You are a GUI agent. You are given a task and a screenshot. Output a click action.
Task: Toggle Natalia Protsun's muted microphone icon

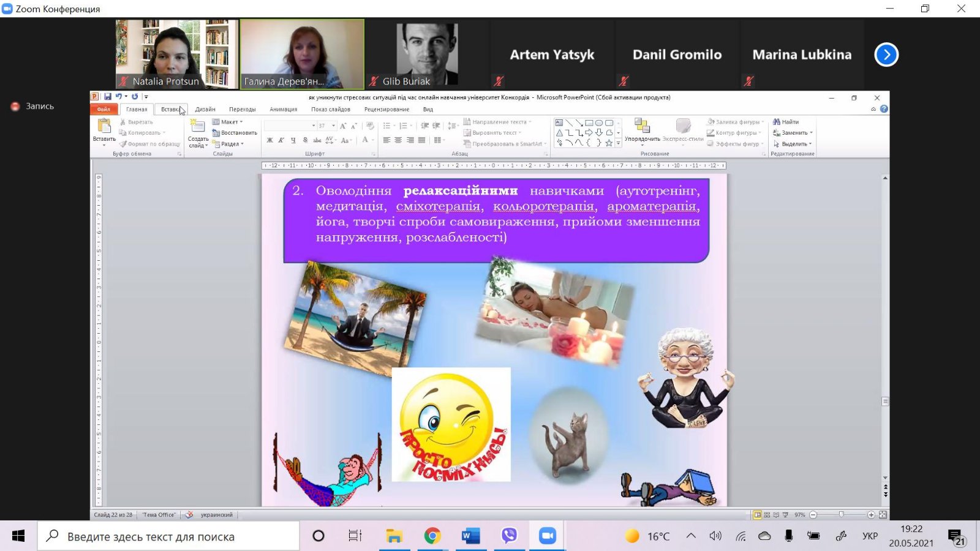point(124,81)
